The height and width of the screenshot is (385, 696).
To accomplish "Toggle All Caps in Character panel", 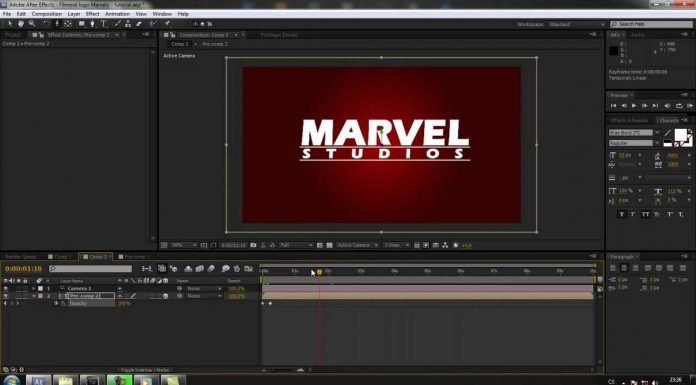I will click(645, 214).
